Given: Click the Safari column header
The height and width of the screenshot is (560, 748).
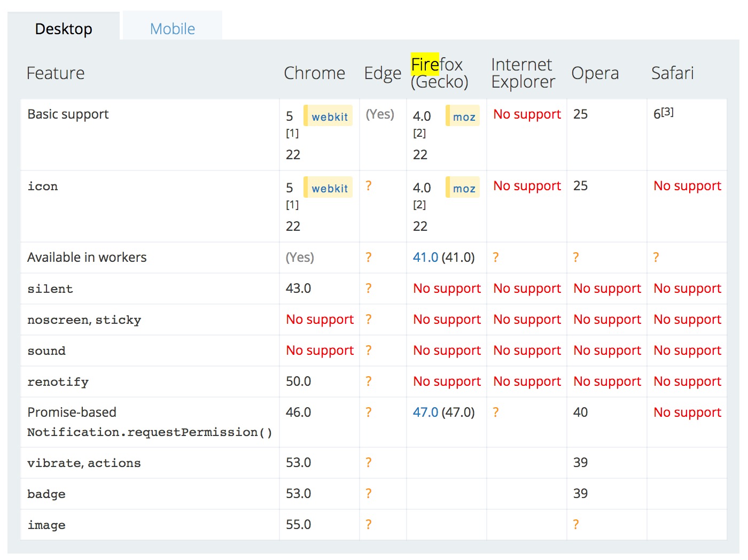Looking at the screenshot, I should (x=672, y=73).
